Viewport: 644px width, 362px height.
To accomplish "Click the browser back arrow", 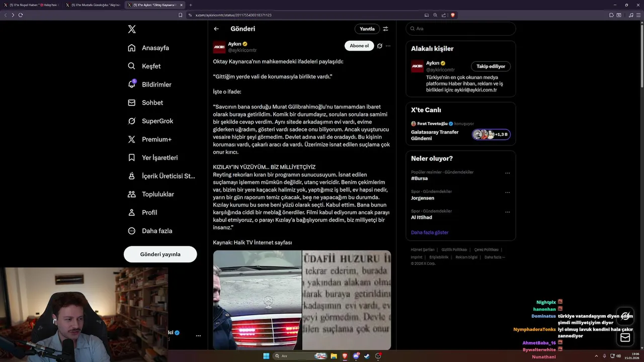I will point(6,15).
